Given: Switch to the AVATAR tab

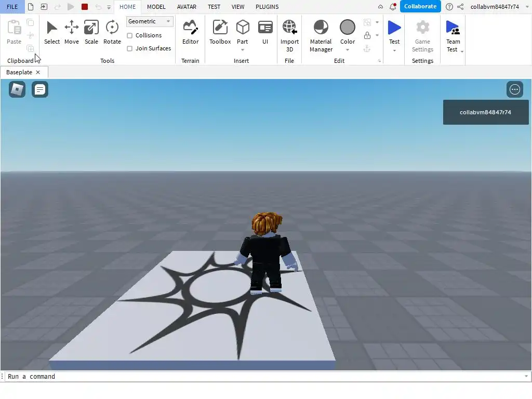Looking at the screenshot, I should click(187, 7).
